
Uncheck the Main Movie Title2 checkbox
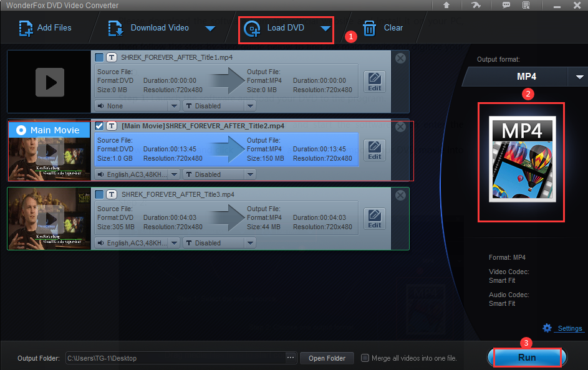coord(99,126)
